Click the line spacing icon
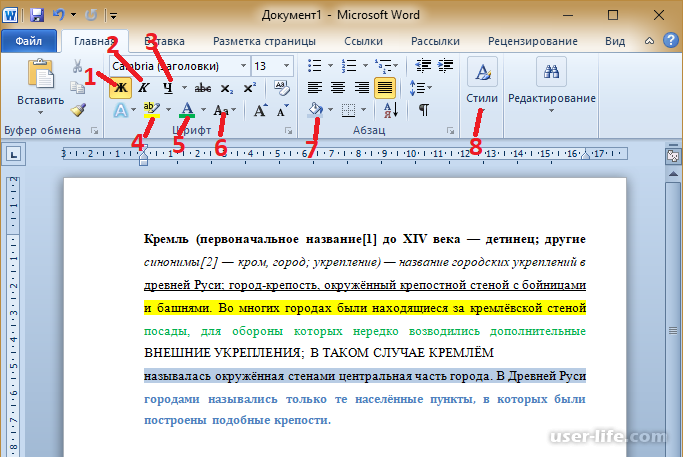This screenshot has width=683, height=457. [x=417, y=88]
